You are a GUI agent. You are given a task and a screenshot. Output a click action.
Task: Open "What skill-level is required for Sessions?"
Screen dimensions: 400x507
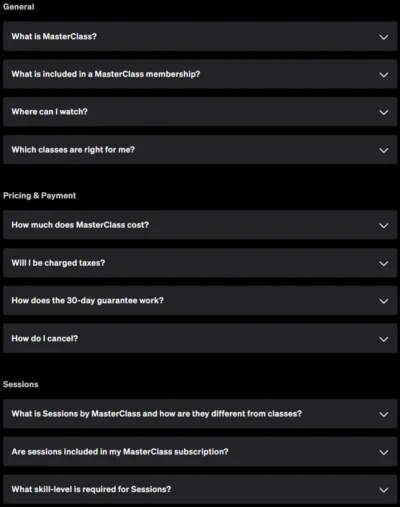pyautogui.click(x=200, y=489)
